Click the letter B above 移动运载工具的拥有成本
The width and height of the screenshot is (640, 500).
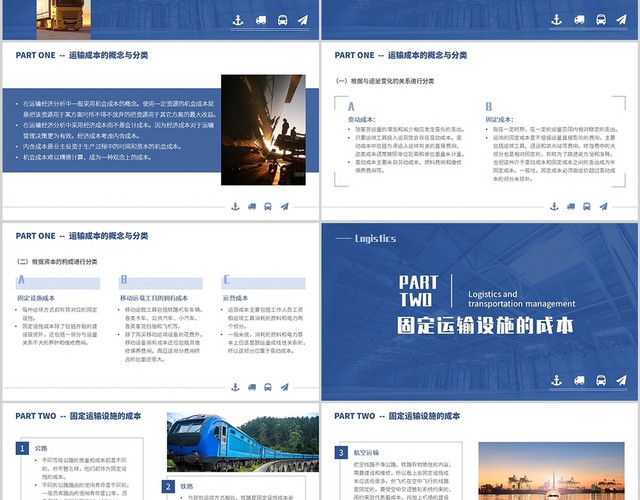pos(124,280)
